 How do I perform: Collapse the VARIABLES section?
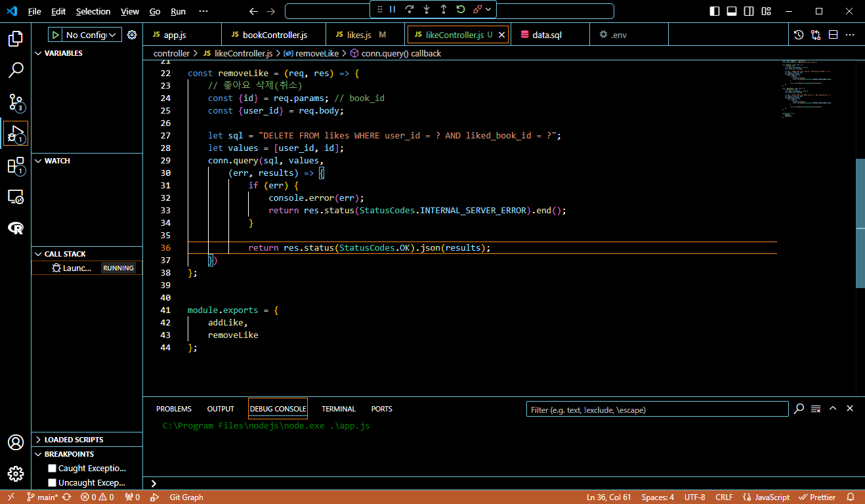pyautogui.click(x=87, y=53)
